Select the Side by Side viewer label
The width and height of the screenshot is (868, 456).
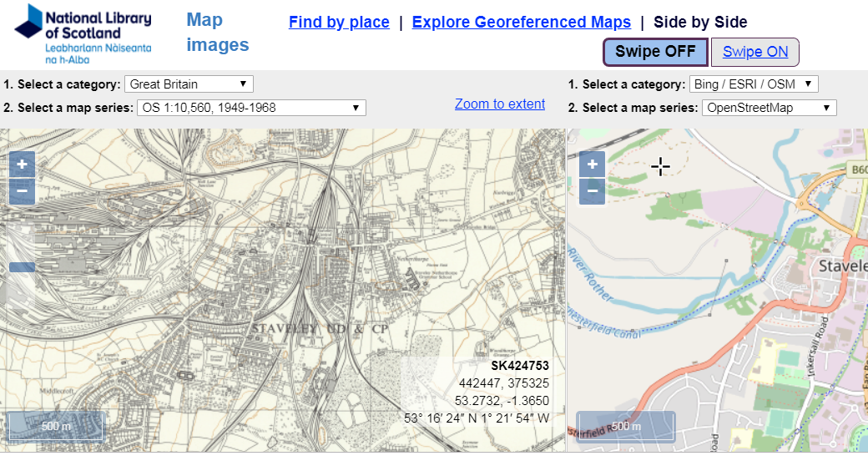pyautogui.click(x=700, y=23)
